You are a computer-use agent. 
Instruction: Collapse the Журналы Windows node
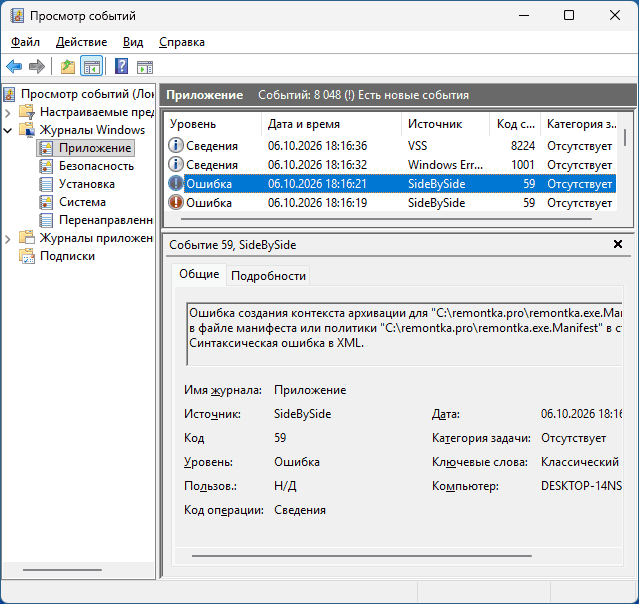click(8, 130)
